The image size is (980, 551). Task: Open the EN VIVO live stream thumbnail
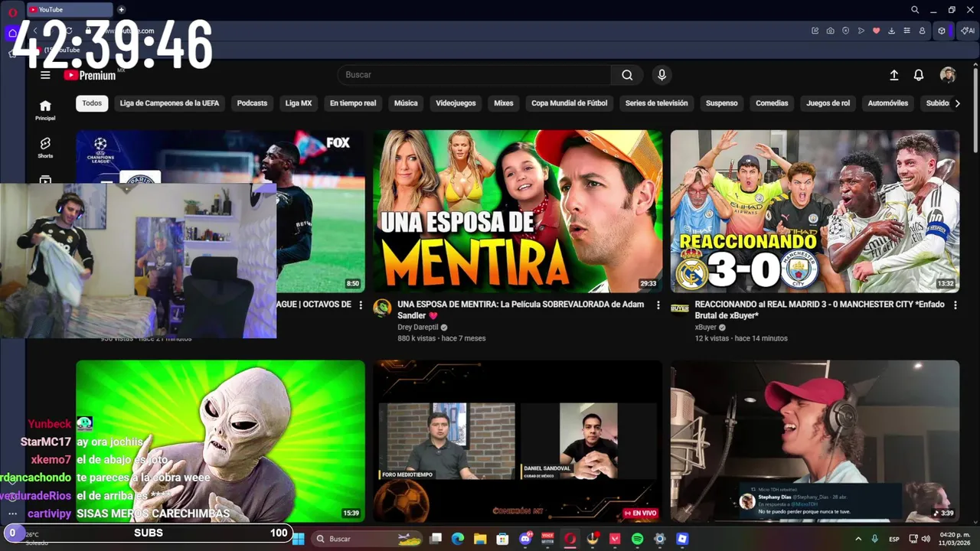[x=518, y=442]
